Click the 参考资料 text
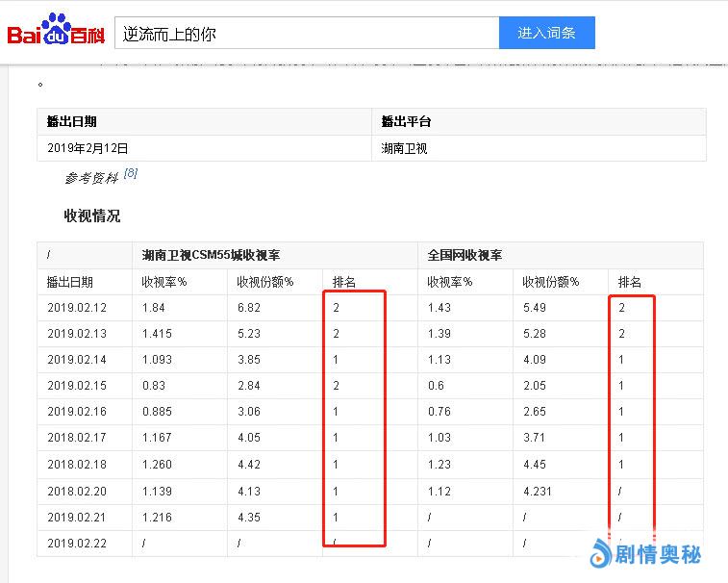 91,178
